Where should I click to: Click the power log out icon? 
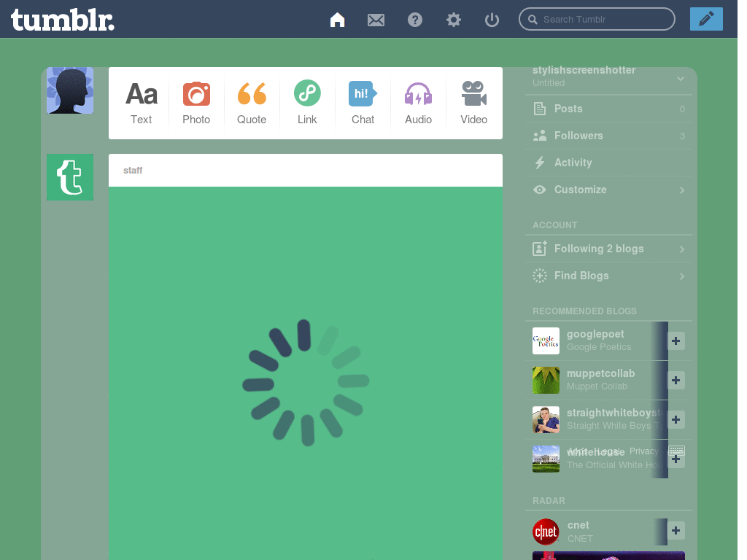click(492, 20)
